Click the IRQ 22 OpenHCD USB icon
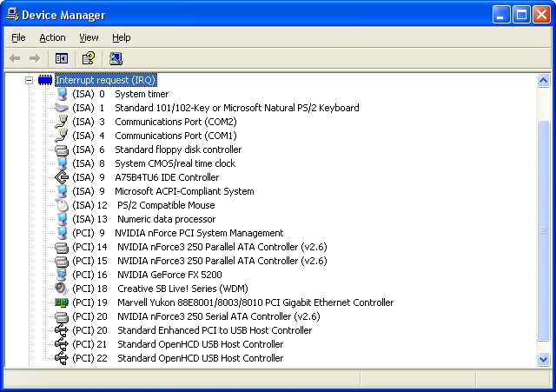556x392 pixels. (62, 358)
